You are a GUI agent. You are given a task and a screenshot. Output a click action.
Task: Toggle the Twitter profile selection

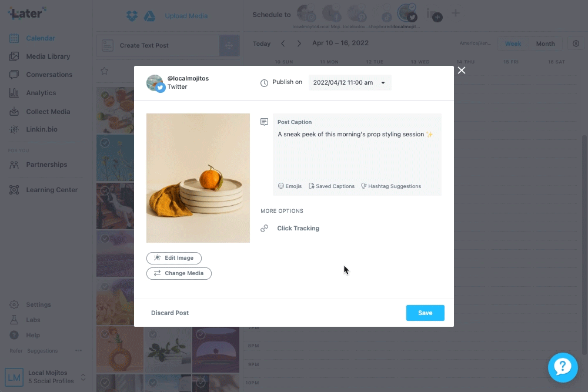tap(407, 13)
